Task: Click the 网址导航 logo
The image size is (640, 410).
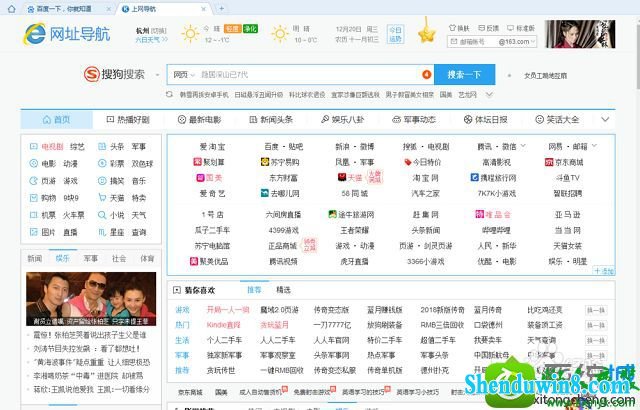Action: tap(67, 34)
